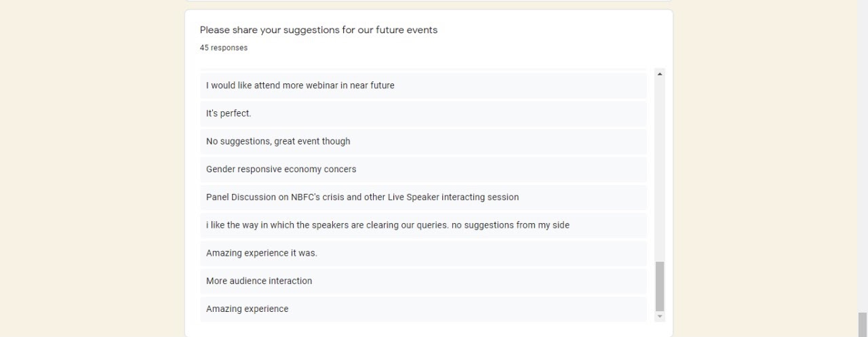The height and width of the screenshot is (337, 868).
Task: Click the question title about future events suggestions
Action: (318, 30)
